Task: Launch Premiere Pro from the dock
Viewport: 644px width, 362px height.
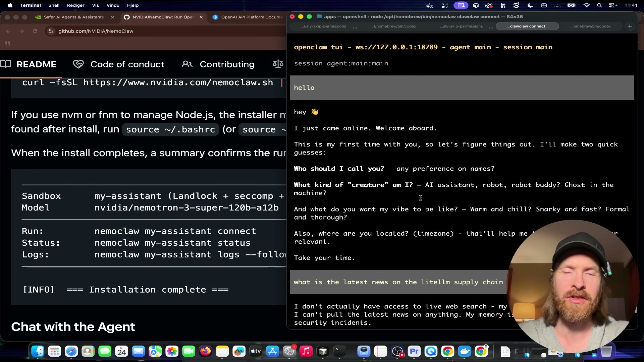Action: [414, 351]
